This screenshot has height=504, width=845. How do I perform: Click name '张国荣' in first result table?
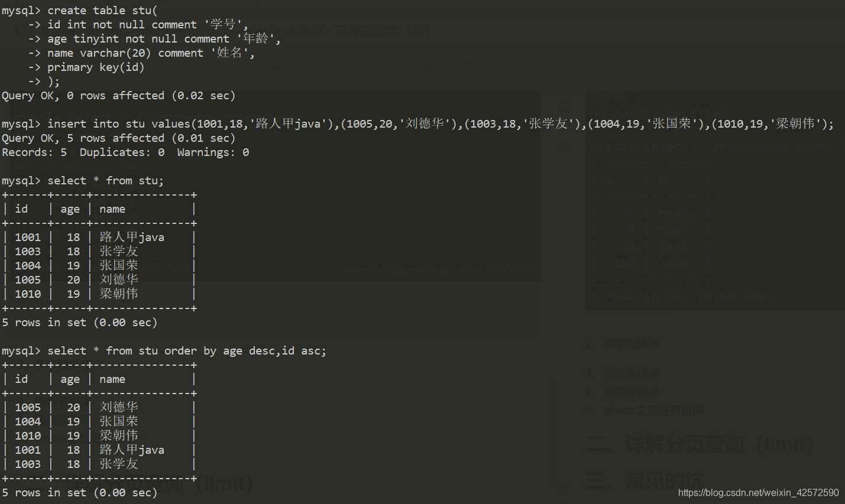(119, 266)
